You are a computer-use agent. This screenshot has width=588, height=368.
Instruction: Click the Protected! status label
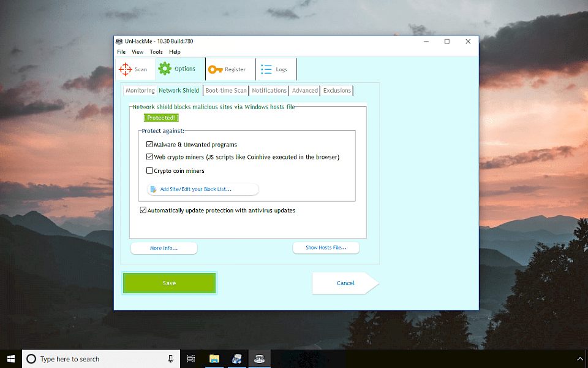(161, 118)
